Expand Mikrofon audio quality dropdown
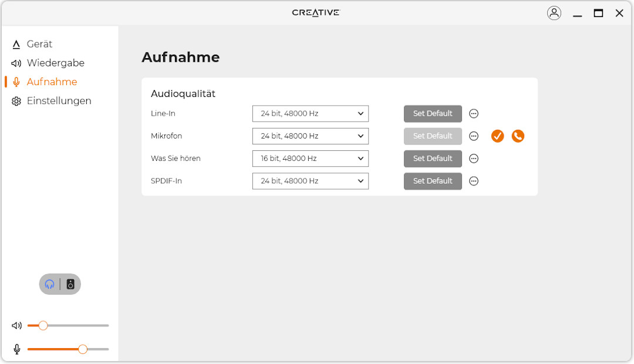 pyautogui.click(x=310, y=136)
